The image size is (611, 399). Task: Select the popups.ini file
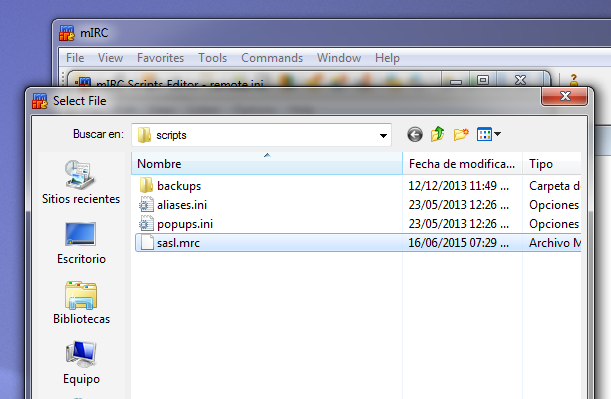(x=185, y=224)
